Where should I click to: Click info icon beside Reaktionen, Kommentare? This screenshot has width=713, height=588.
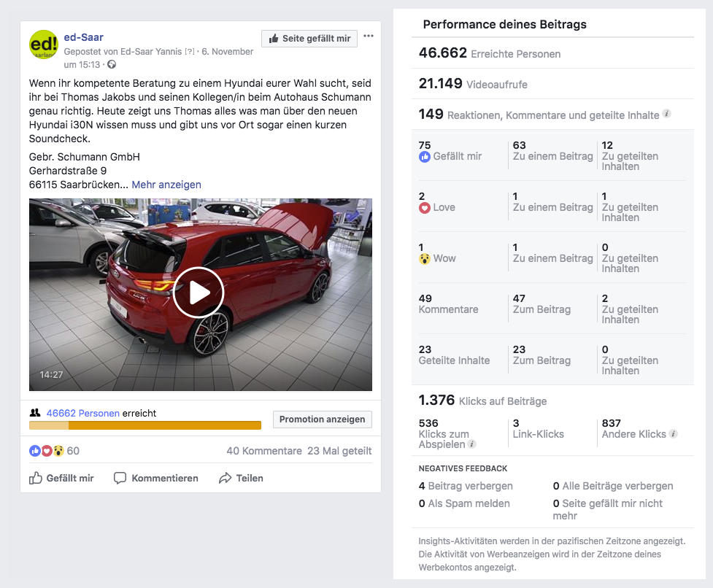(666, 114)
